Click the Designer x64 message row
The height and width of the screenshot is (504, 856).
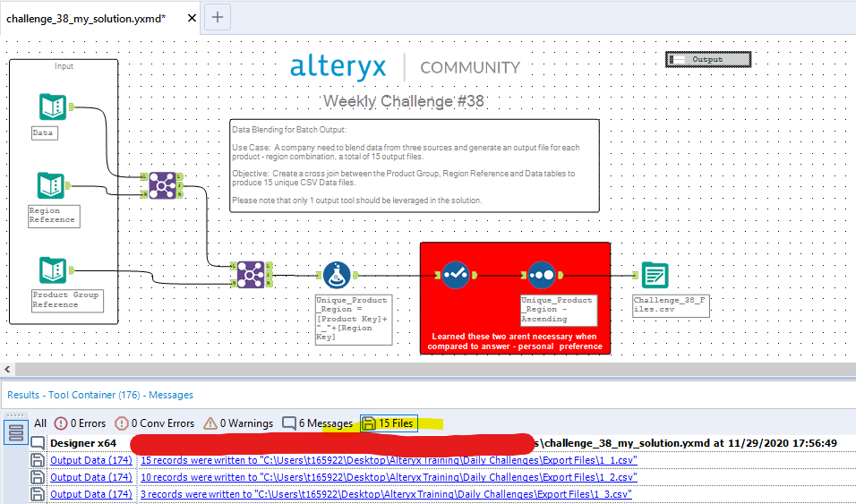pos(442,443)
